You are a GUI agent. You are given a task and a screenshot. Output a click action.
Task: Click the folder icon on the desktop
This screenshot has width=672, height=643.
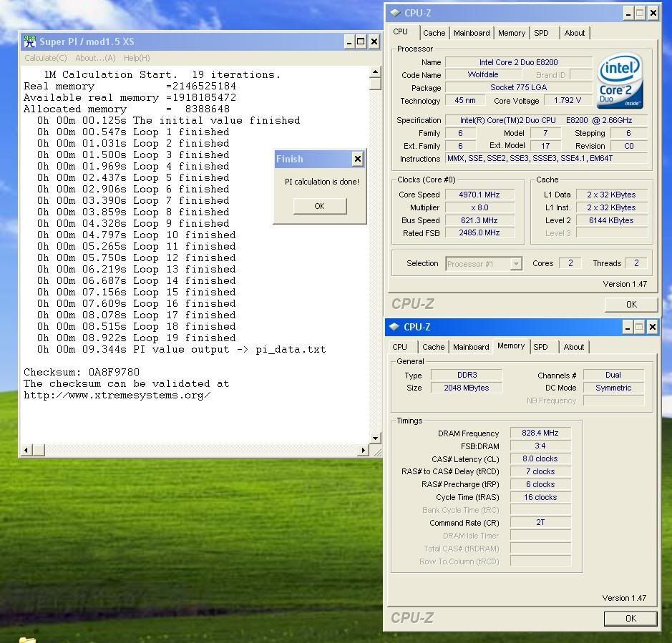point(27,639)
